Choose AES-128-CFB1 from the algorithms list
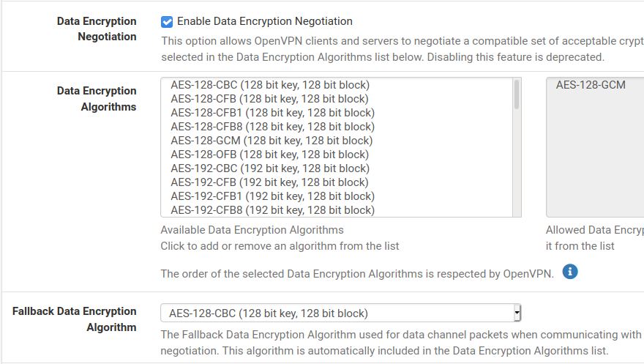 (272, 113)
